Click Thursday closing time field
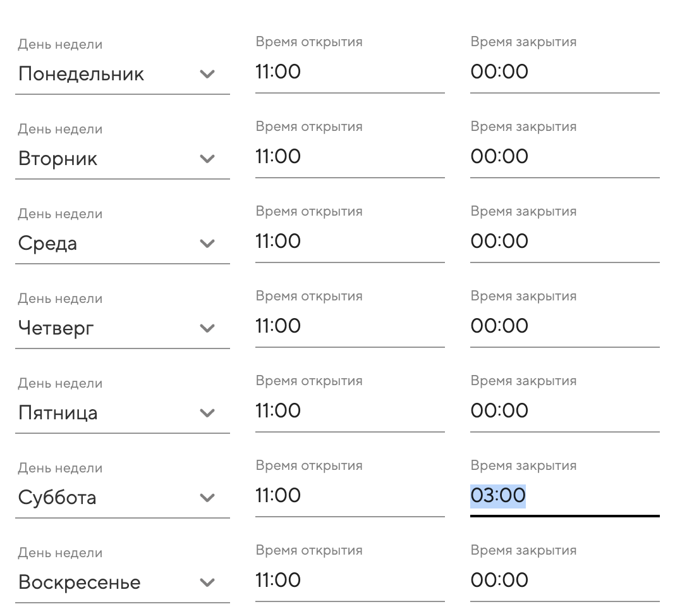Image resolution: width=675 pixels, height=616 pixels. point(564,326)
